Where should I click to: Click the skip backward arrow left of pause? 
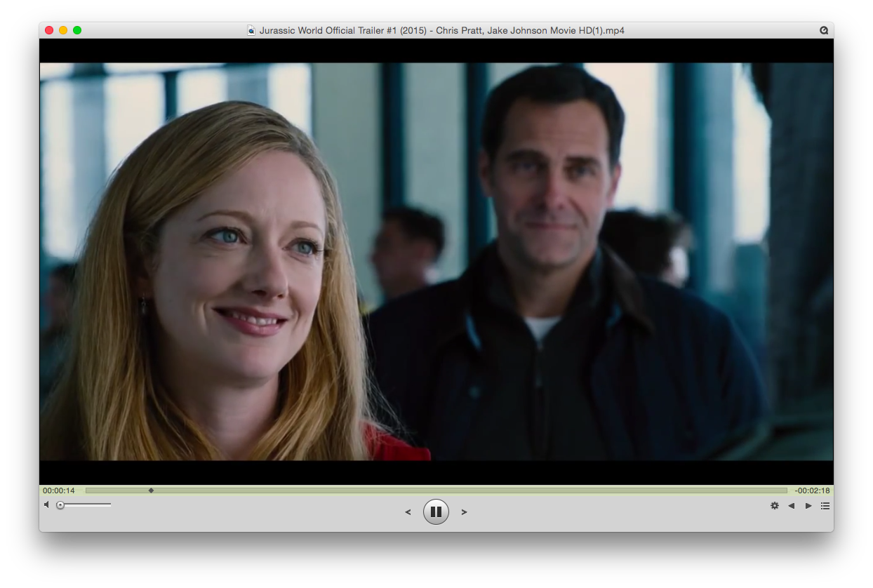click(x=408, y=512)
